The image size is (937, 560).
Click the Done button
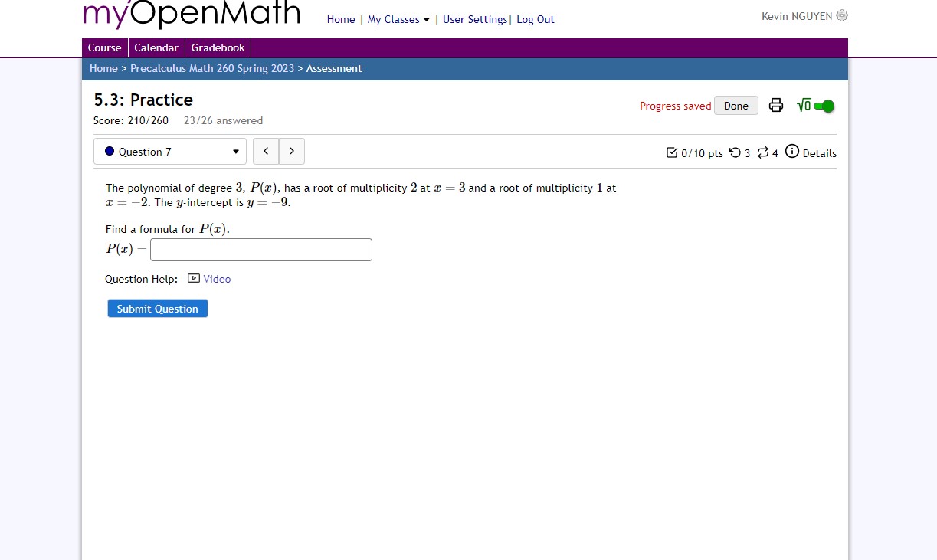[x=735, y=105]
